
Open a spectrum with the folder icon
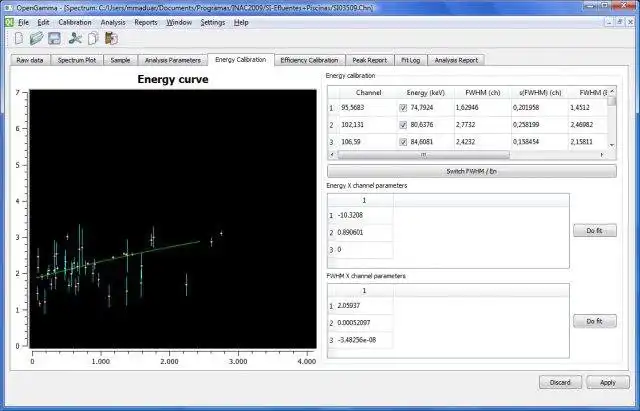click(x=36, y=38)
